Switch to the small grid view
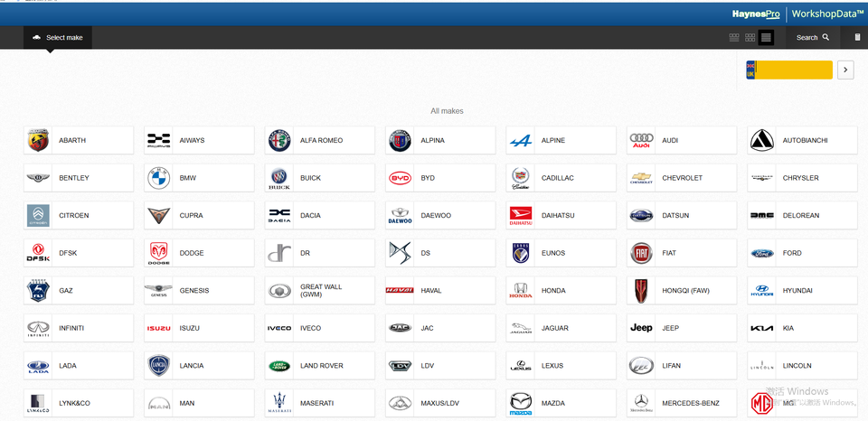 [734, 37]
